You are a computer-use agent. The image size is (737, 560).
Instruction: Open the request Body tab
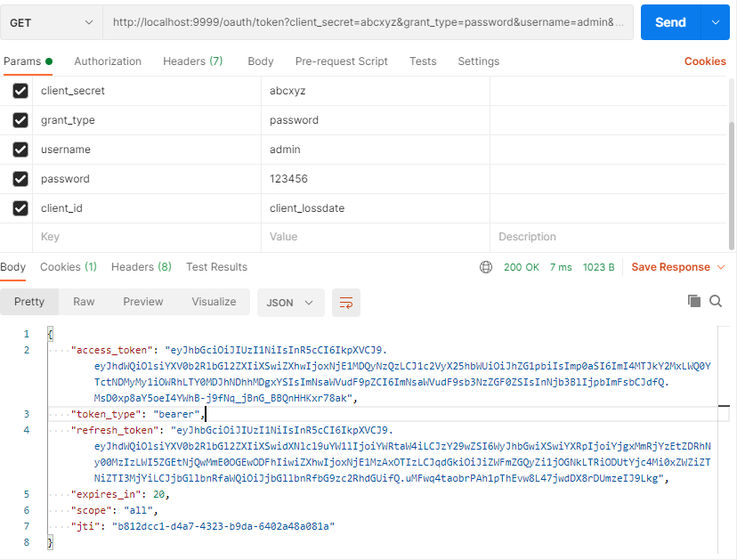point(261,61)
